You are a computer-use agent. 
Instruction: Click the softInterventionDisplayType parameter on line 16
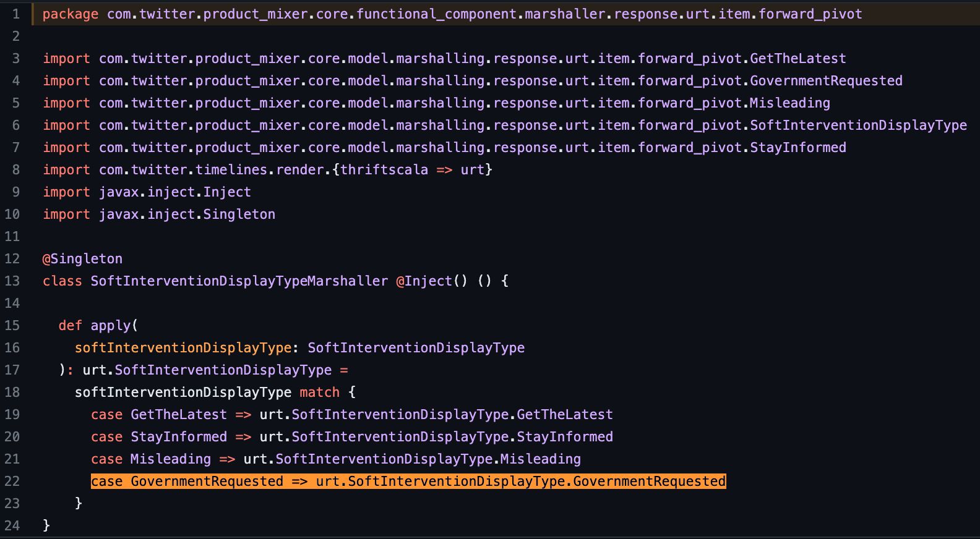coord(183,348)
